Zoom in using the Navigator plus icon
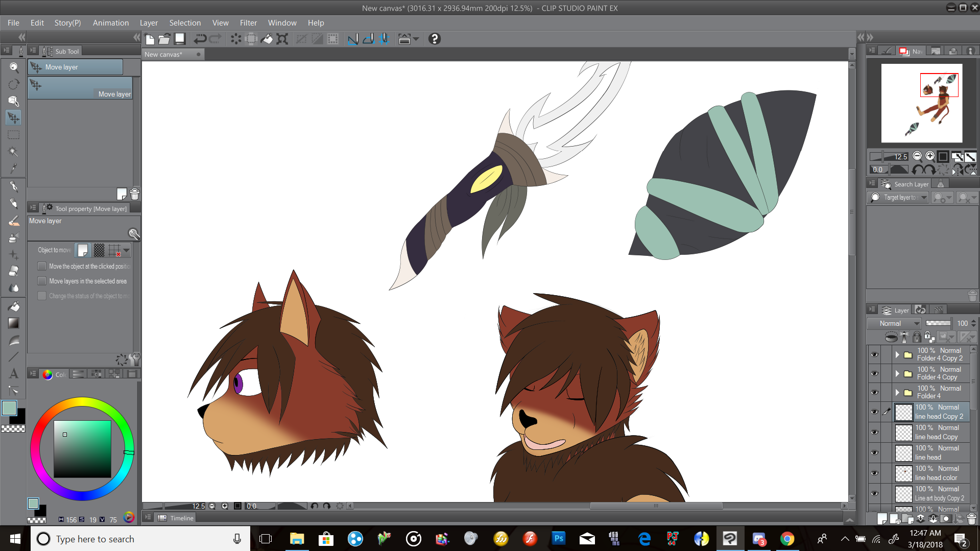Image resolution: width=980 pixels, height=551 pixels. (930, 156)
